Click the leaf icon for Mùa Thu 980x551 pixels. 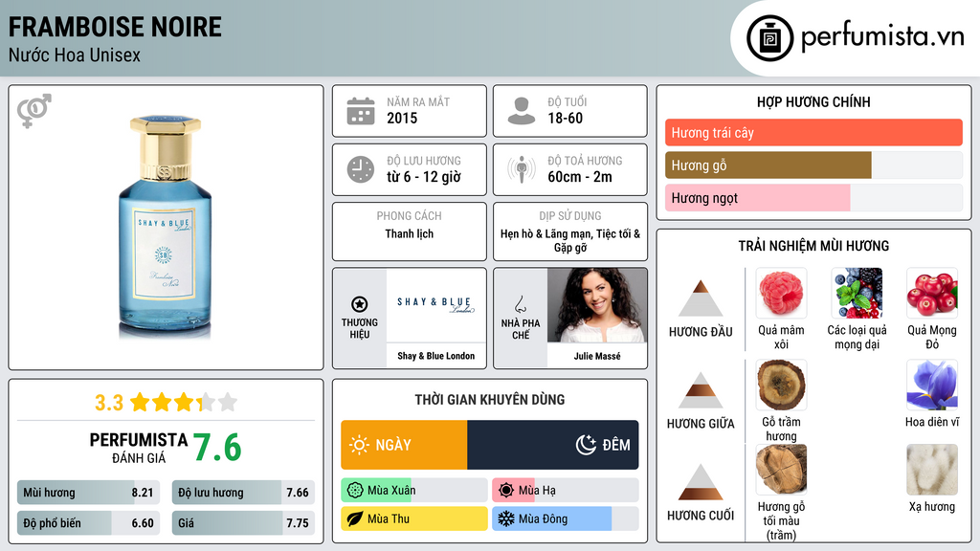pos(355,518)
